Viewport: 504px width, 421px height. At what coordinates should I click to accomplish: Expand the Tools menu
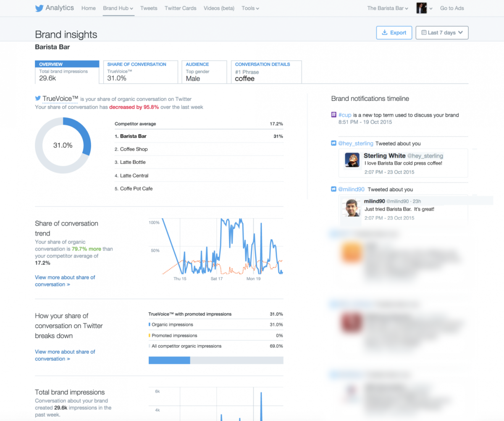click(250, 8)
